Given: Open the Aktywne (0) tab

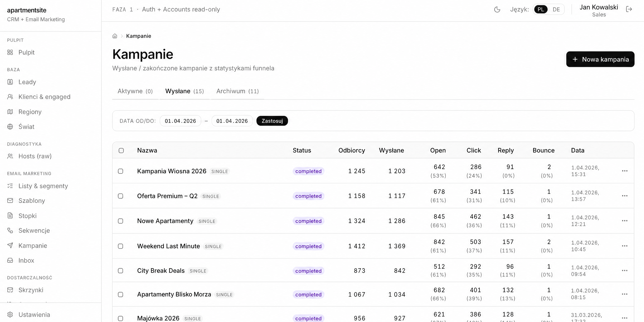Looking at the screenshot, I should pos(135,91).
